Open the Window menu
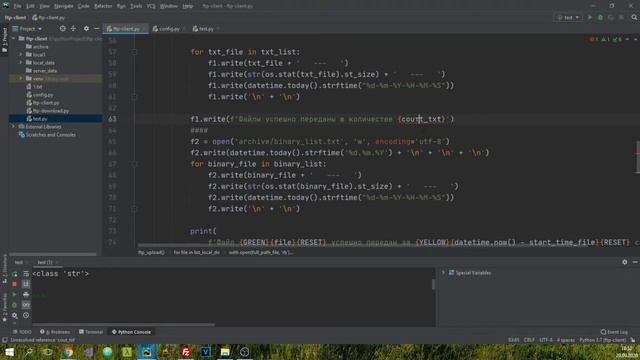Image resolution: width=640 pixels, height=360 pixels. 169,6
